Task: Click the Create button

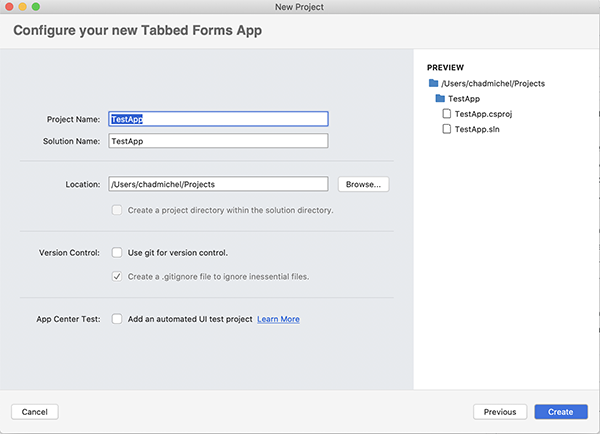Action: [x=561, y=412]
